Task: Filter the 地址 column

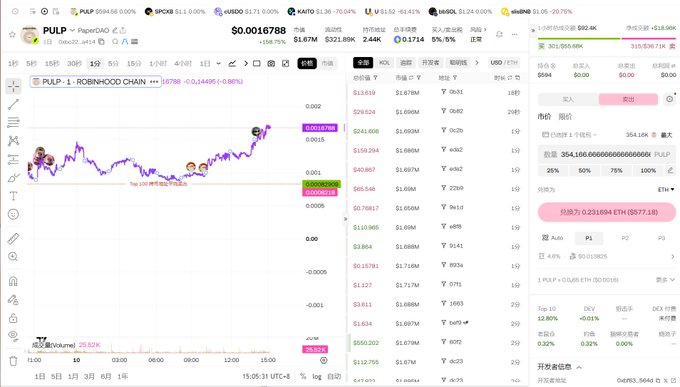Action: (454, 78)
